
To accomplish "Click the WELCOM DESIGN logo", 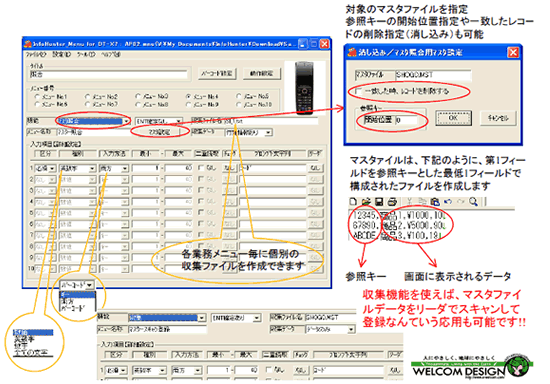I will click(x=472, y=367).
